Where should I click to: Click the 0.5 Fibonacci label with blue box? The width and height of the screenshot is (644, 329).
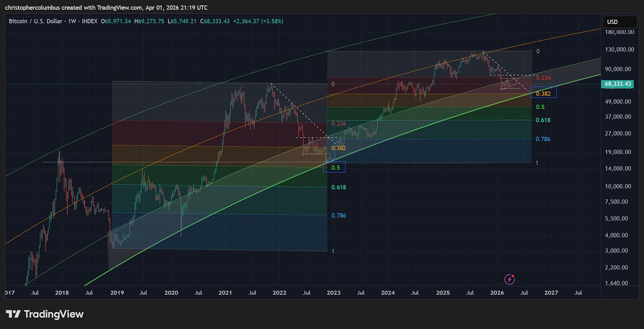point(335,168)
